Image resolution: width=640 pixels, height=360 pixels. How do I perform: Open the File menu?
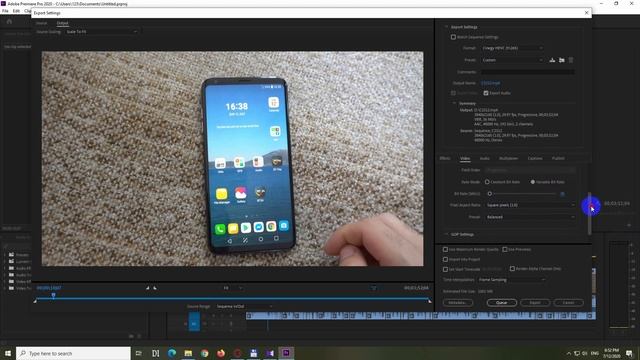point(5,11)
